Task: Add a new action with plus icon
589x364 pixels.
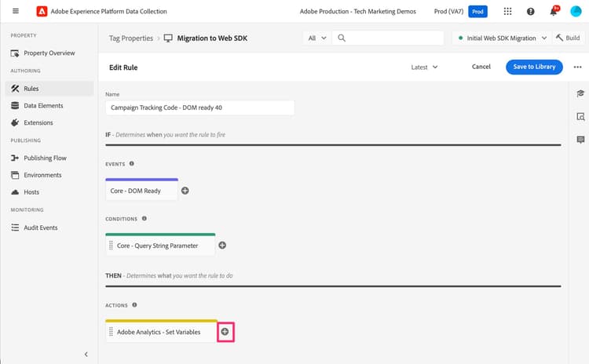Action: 225,332
